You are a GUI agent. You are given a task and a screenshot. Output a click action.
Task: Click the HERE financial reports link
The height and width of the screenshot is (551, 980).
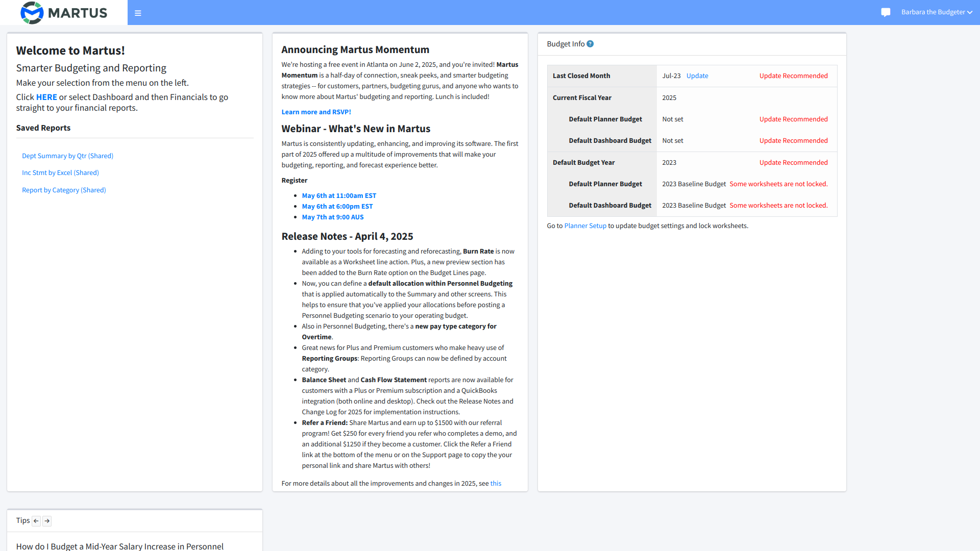point(46,97)
